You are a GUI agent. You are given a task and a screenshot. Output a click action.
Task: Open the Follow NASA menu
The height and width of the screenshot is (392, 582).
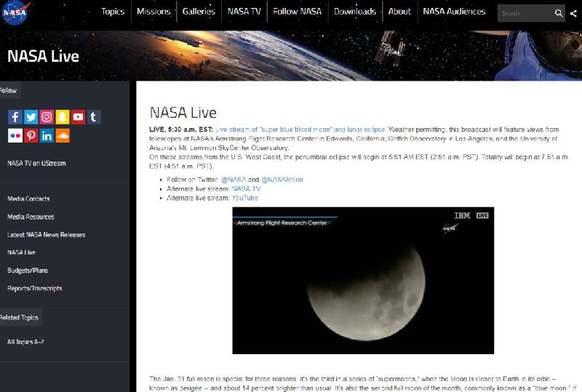pos(297,12)
